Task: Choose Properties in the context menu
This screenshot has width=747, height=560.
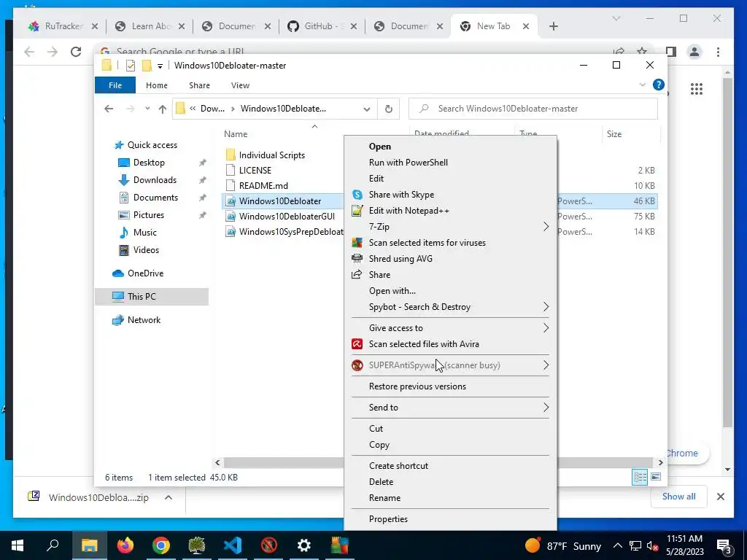Action: click(x=388, y=519)
